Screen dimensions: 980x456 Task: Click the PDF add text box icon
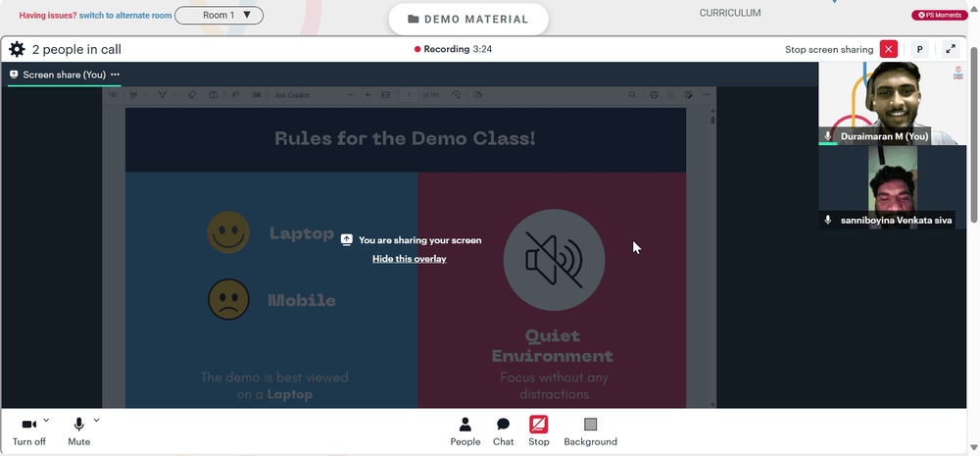coord(213,95)
